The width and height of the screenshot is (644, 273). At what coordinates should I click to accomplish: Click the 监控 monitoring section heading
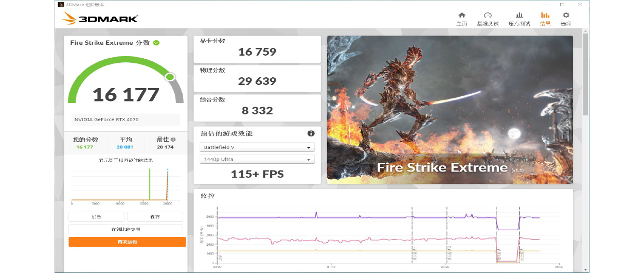tap(207, 196)
